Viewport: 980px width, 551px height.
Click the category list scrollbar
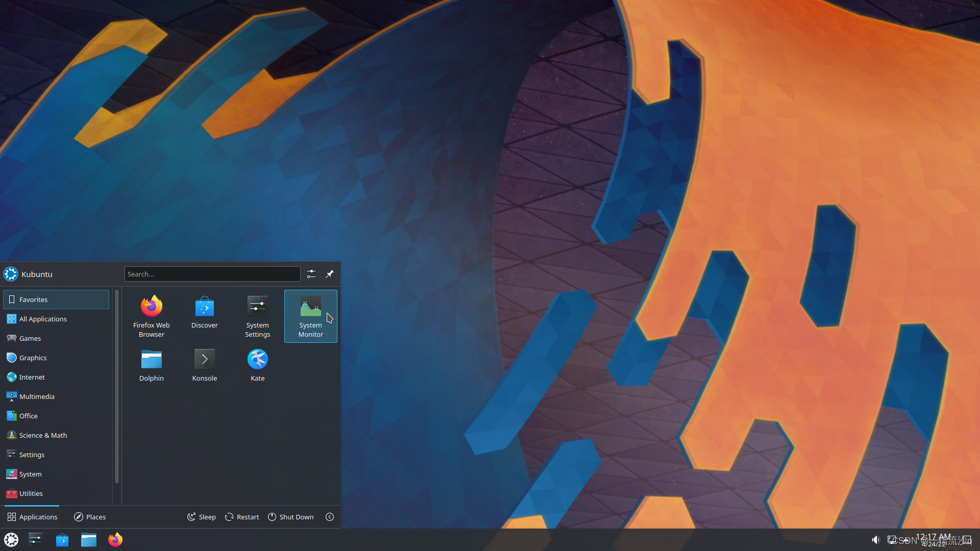pyautogui.click(x=117, y=386)
